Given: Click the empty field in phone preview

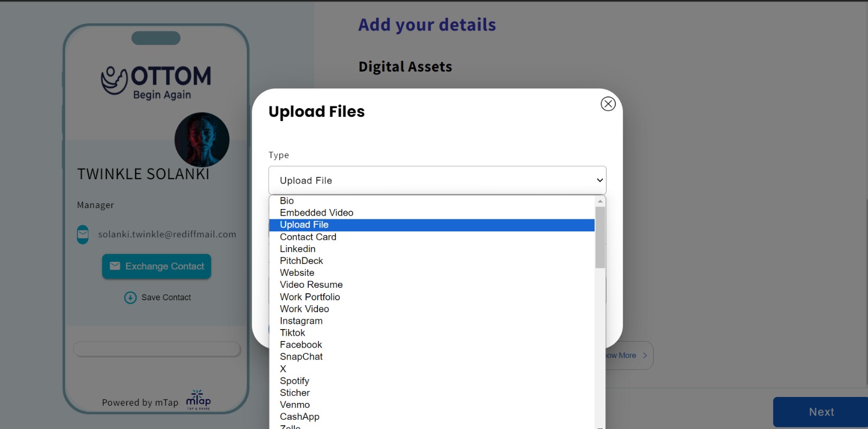Looking at the screenshot, I should (x=157, y=349).
